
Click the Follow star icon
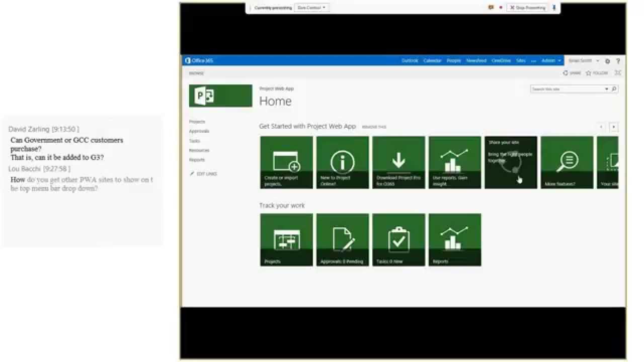588,73
